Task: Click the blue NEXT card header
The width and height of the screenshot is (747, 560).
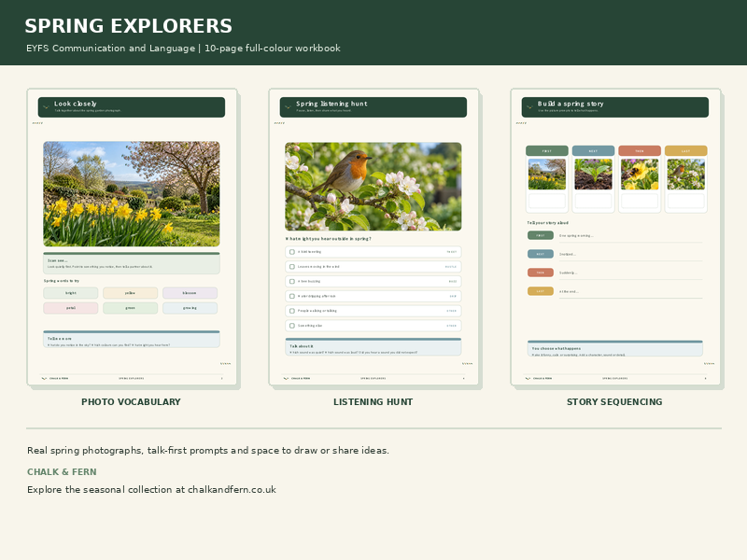Action: [593, 151]
